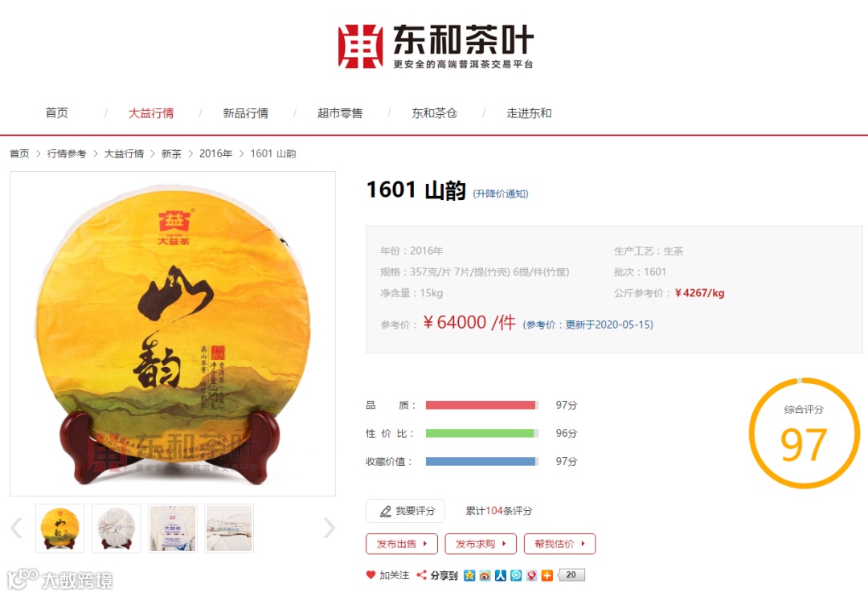Share to Qzone with the star icon

(x=469, y=576)
